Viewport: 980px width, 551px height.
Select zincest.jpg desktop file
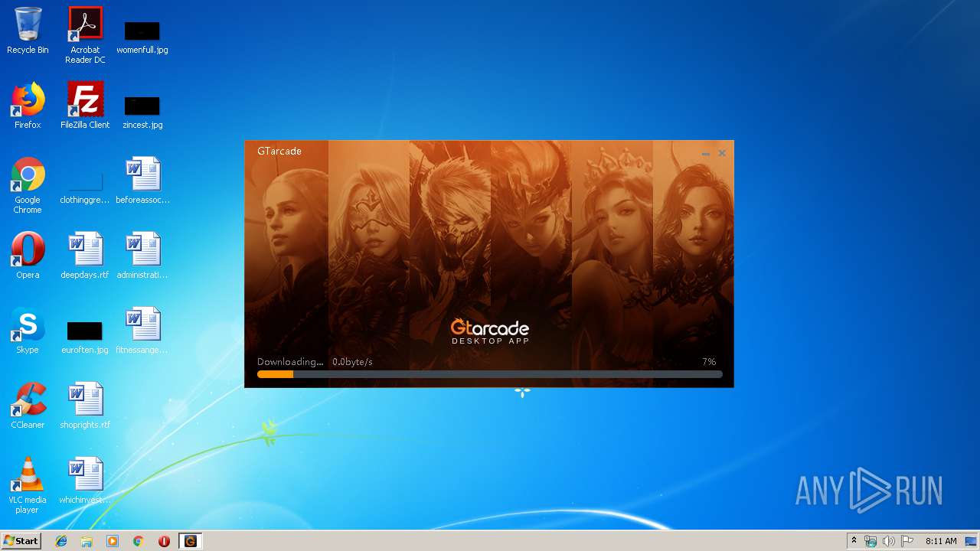click(x=142, y=112)
